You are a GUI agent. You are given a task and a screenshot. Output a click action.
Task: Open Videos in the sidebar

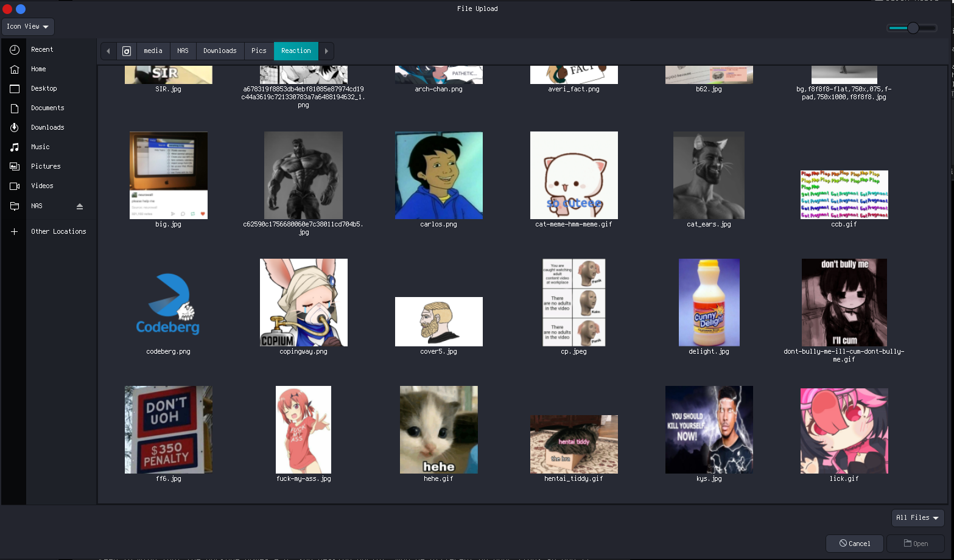coord(42,186)
